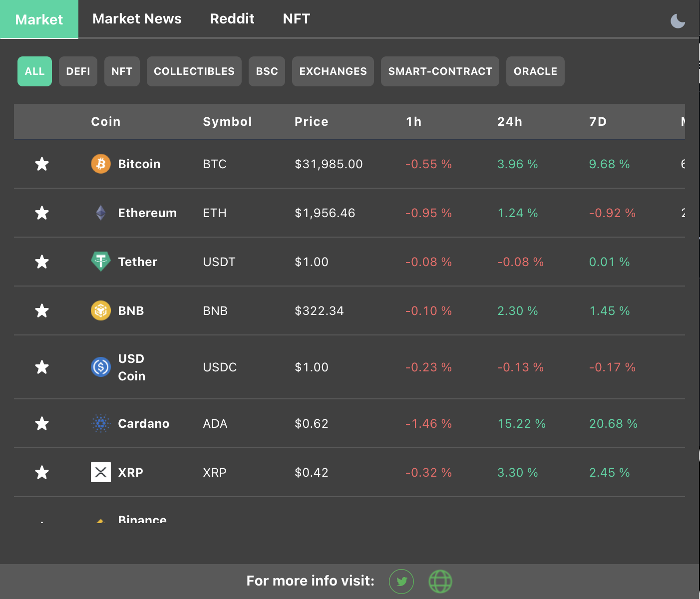Click the Bitcoin coin logo
Screen dimensions: 700x599
pos(101,164)
